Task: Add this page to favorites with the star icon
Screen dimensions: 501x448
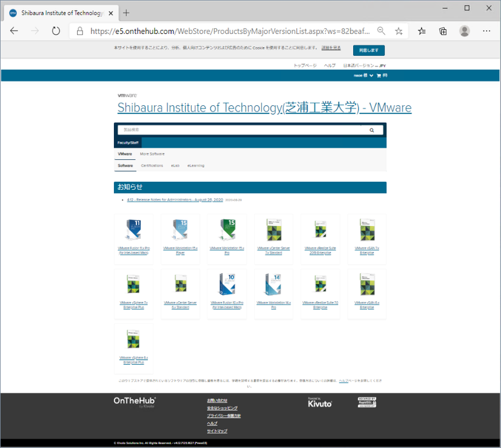Action: (399, 31)
